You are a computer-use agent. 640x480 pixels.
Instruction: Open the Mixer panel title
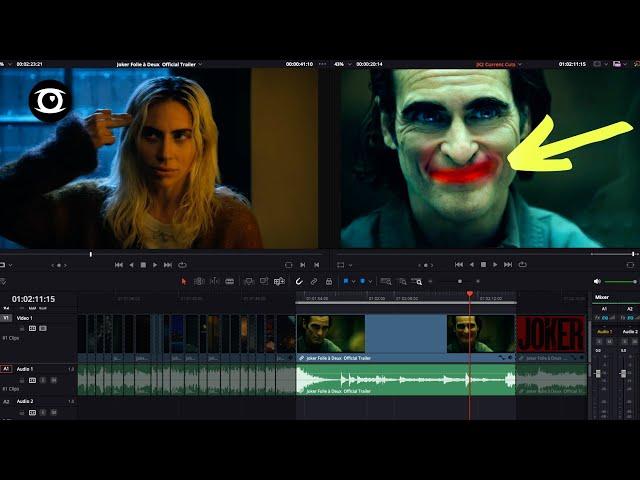tap(602, 297)
